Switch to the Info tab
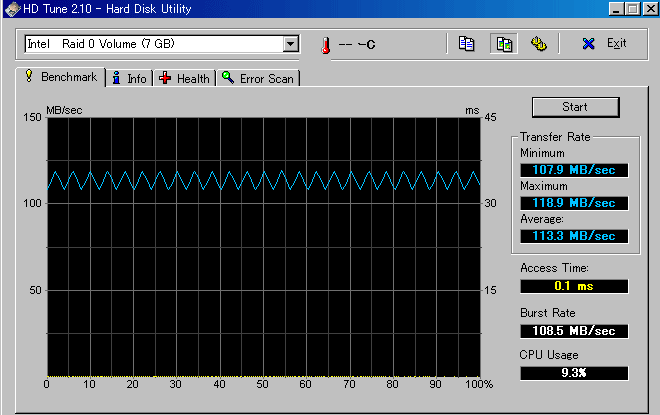The width and height of the screenshot is (660, 415). [x=130, y=78]
